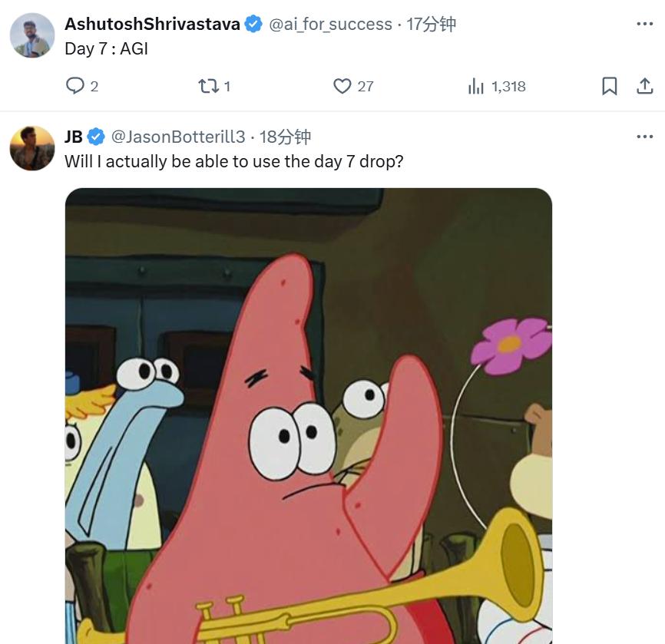This screenshot has width=665, height=644.
Task: Click the JB display name
Action: click(74, 137)
